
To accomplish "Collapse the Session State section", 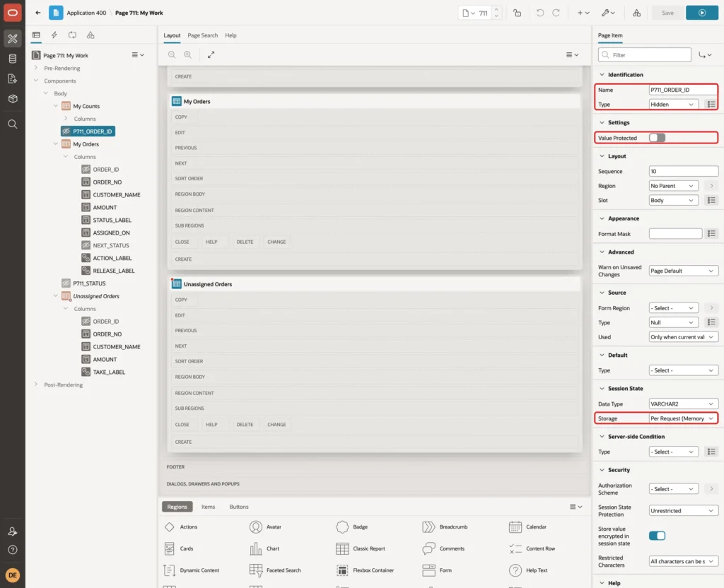I will coord(602,389).
